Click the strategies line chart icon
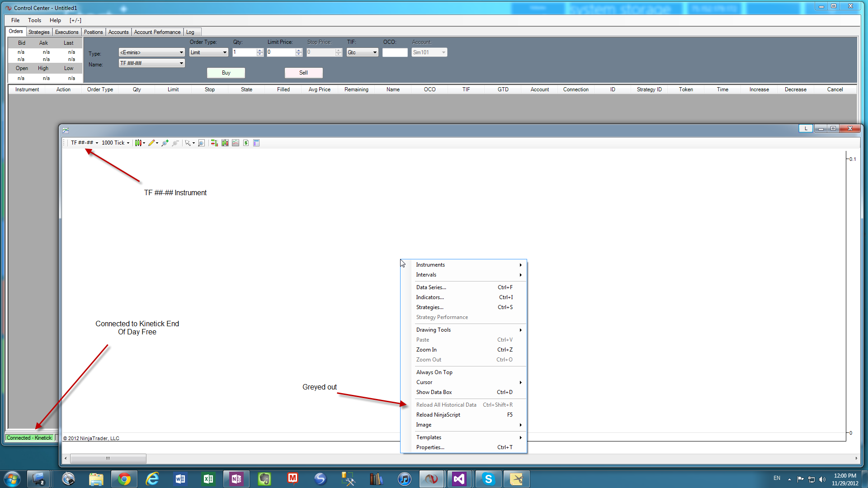Image resolution: width=868 pixels, height=488 pixels. coord(236,143)
